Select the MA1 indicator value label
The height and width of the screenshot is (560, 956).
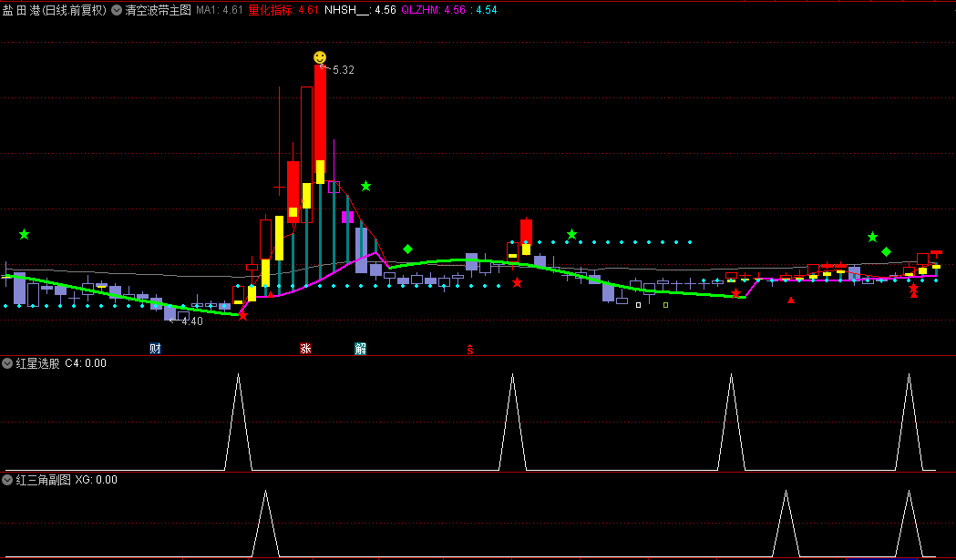[220, 10]
